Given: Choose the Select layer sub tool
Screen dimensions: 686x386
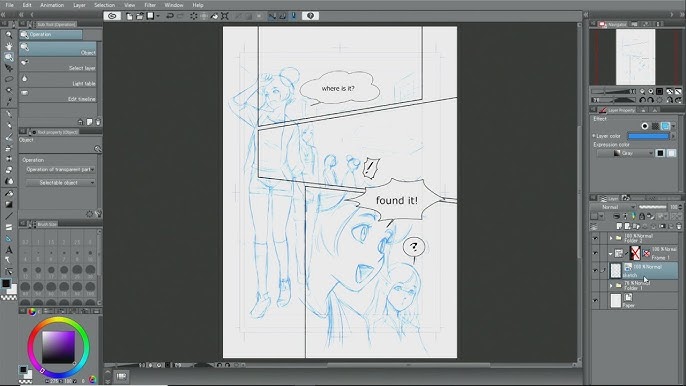Looking at the screenshot, I should pos(58,64).
